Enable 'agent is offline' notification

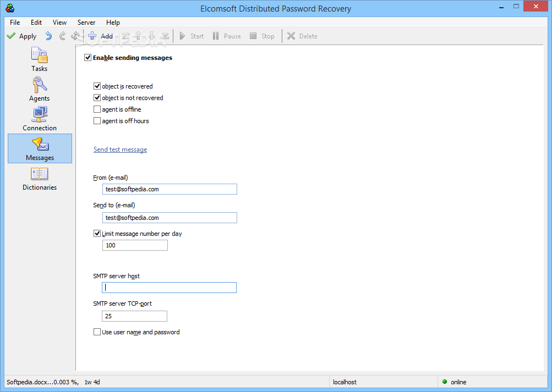(x=97, y=109)
